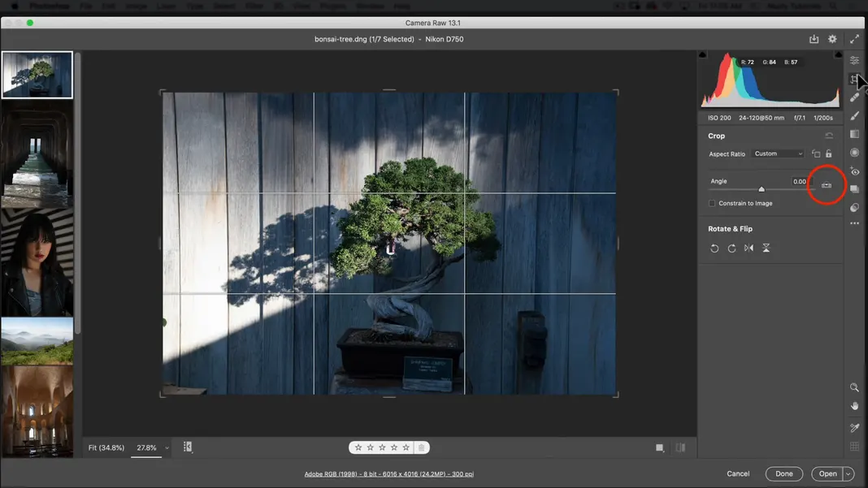This screenshot has height=488, width=868.
Task: Toggle the color sampler eyedropper overlay
Action: pyautogui.click(x=854, y=427)
